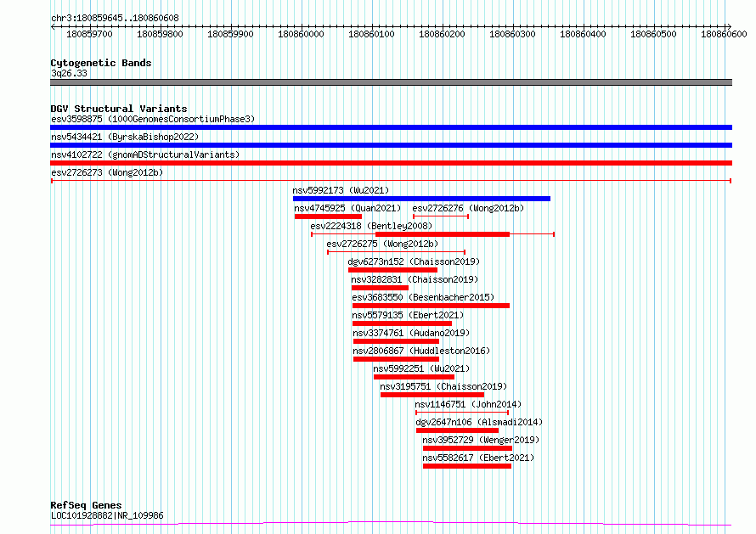Click ruler position 180859800
The image size is (756, 534).
click(x=160, y=34)
